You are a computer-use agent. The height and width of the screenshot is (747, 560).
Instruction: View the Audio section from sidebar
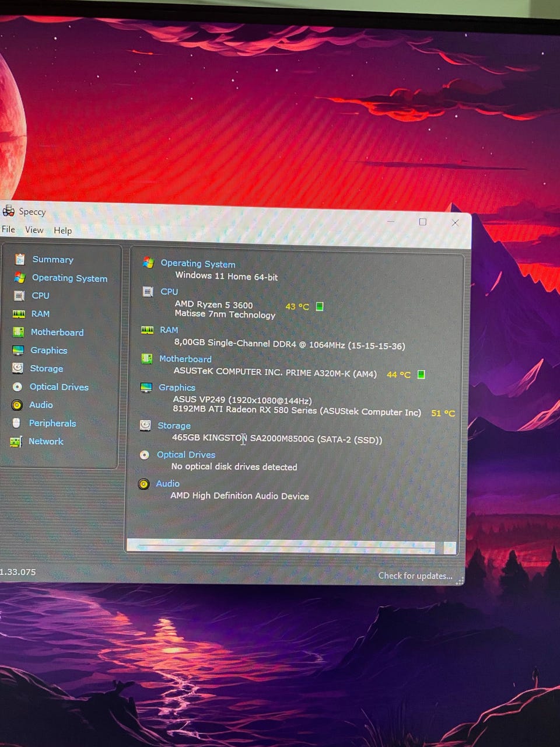click(x=41, y=404)
